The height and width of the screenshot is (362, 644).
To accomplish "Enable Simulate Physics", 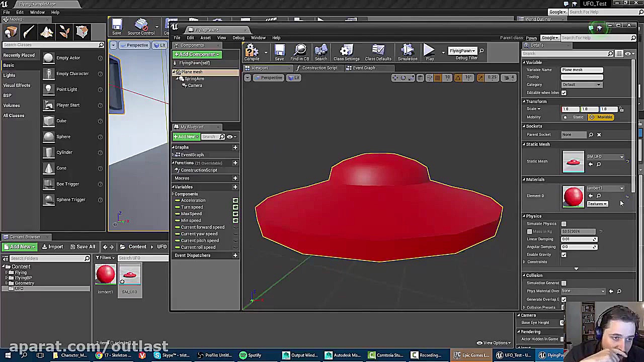I will pos(563,223).
